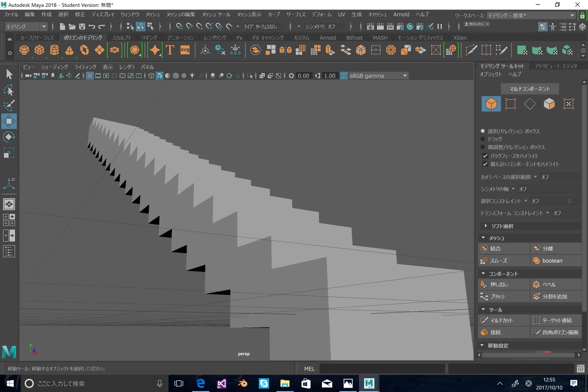This screenshot has height=392, width=588.
Task: Toggle viewport grid display icon
Action: (x=90, y=75)
